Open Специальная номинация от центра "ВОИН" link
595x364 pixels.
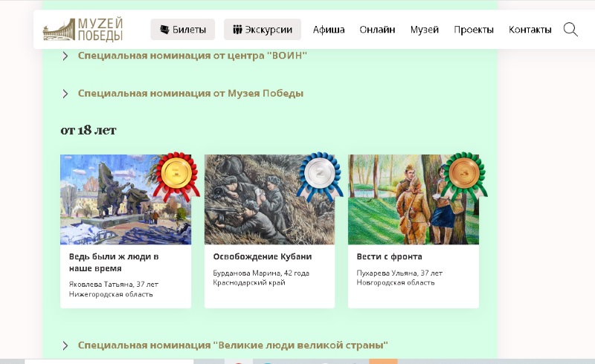tap(193, 56)
